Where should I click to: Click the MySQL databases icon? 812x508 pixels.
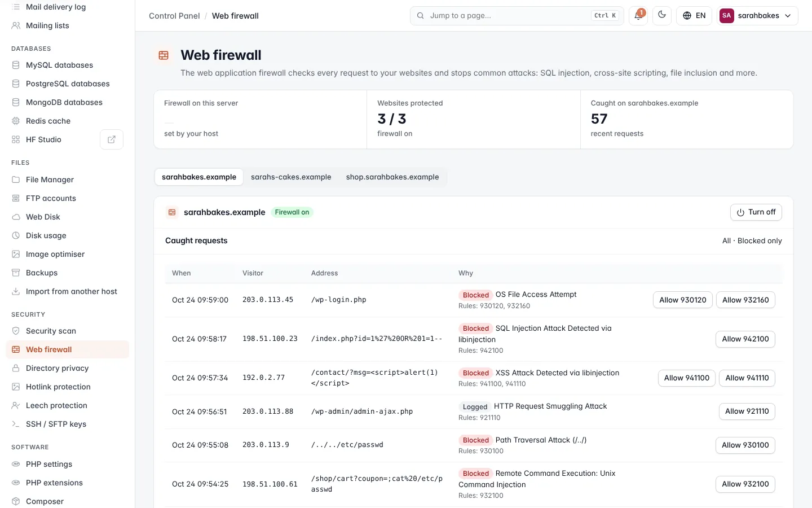click(16, 65)
